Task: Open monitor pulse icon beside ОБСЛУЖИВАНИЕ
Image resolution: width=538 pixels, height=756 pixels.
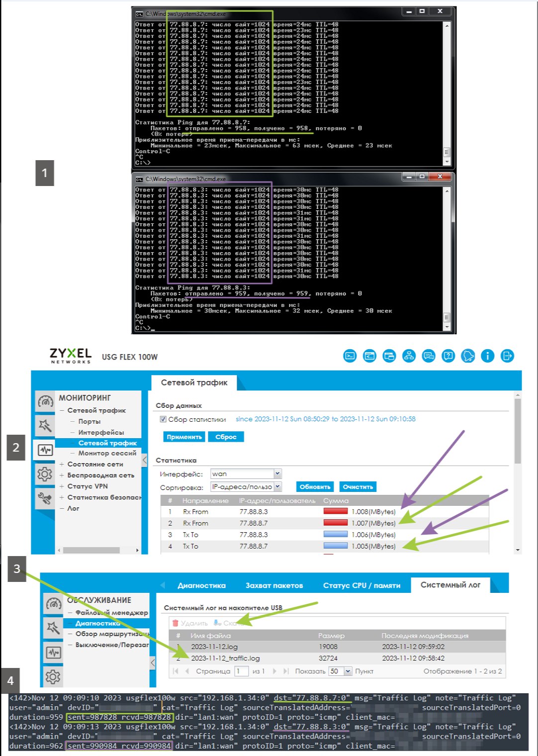Action: (54, 652)
